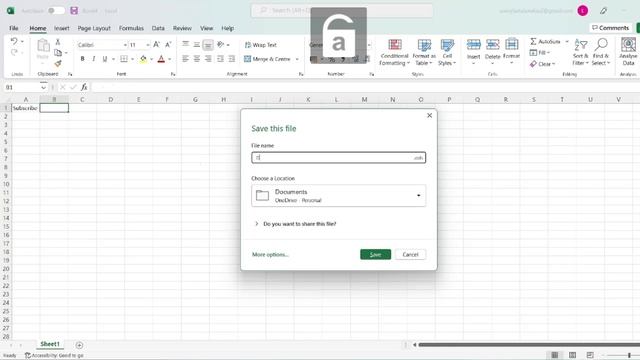Expand the Name Box dropdown
The width and height of the screenshot is (640, 360).
pos(43,87)
